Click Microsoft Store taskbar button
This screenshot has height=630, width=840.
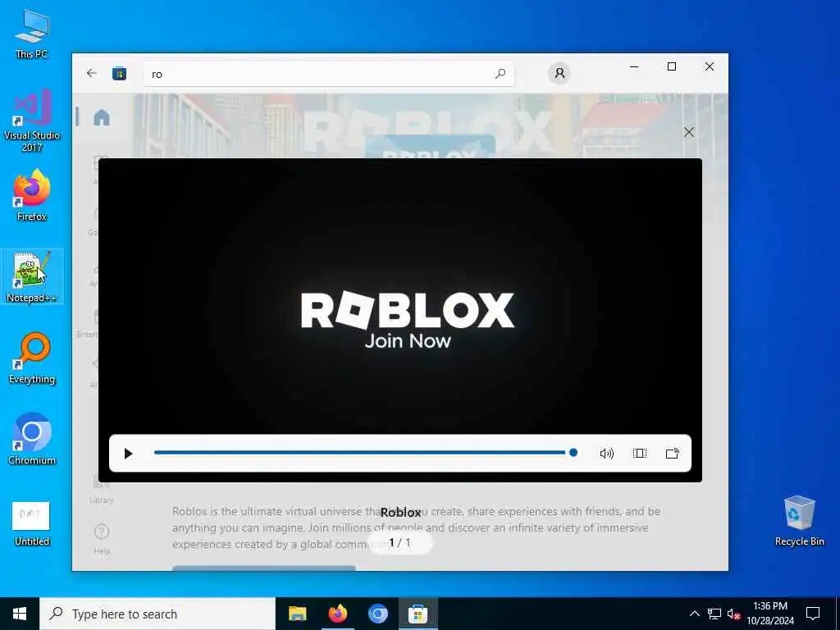pyautogui.click(x=418, y=614)
